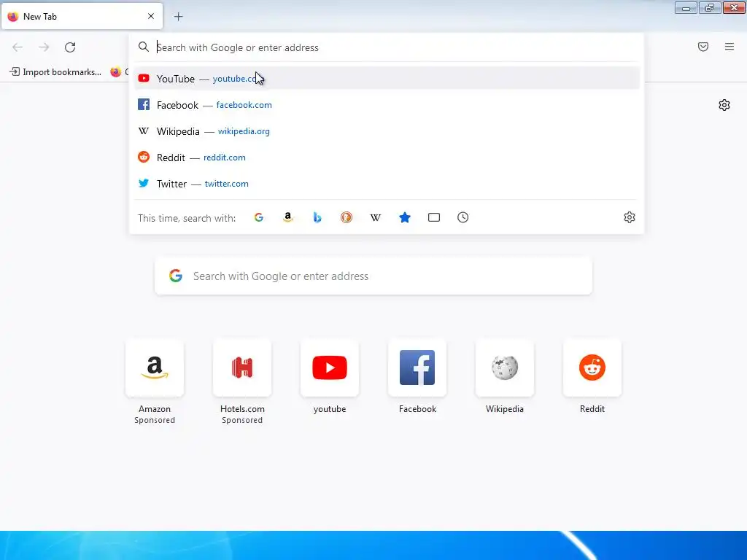747x560 pixels.
Task: Open search settings gear in dropdown
Action: (630, 217)
